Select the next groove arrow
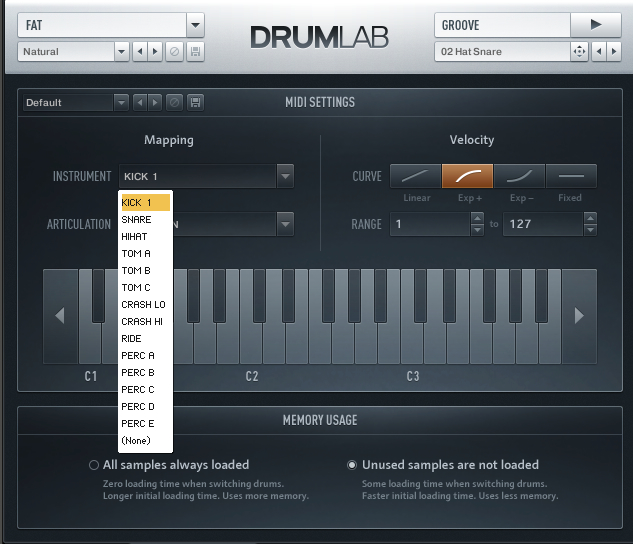The width and height of the screenshot is (633, 544). coord(614,52)
